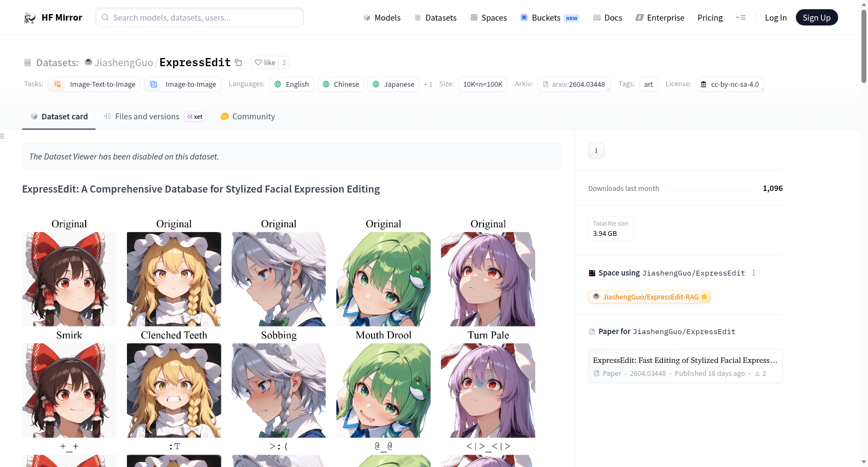Copy dataset name with copy icon
Screen dimensions: 868x467
(238, 62)
